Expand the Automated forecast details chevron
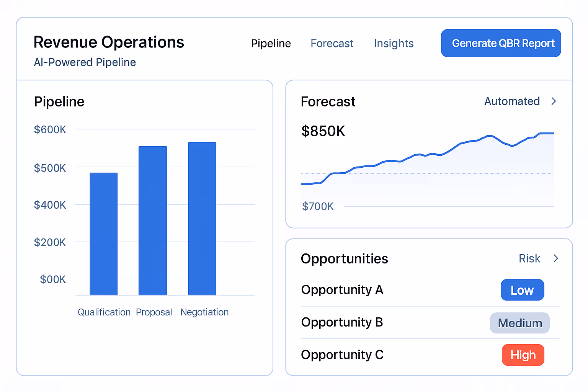The image size is (588, 392). 554,101
